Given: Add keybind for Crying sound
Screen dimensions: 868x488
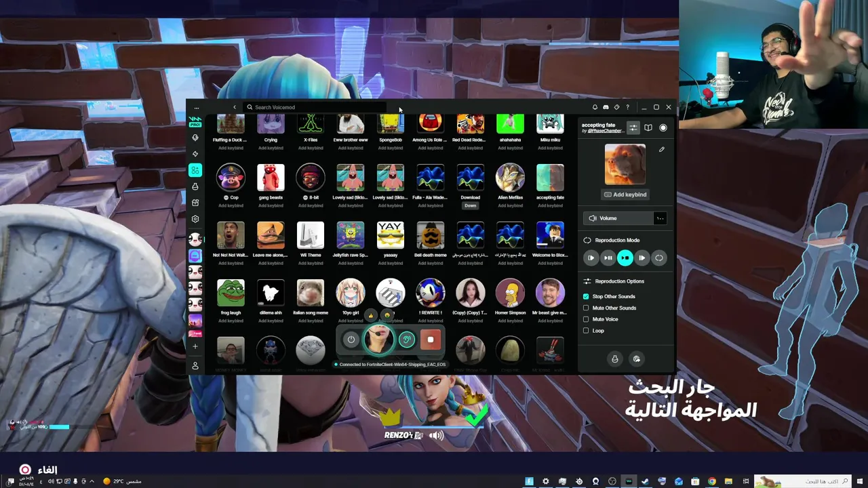Looking at the screenshot, I should 271,148.
